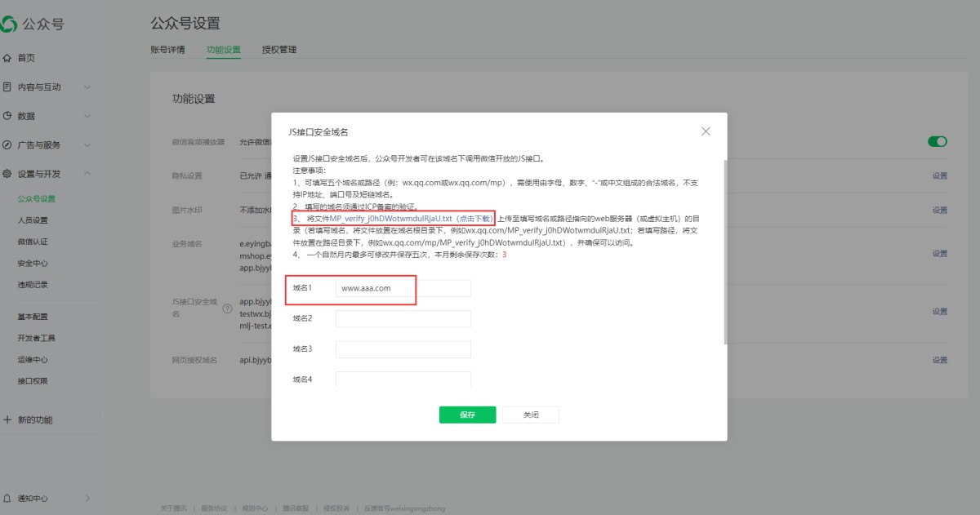Open the 规则中心 footer link
980x515 pixels.
click(x=255, y=508)
